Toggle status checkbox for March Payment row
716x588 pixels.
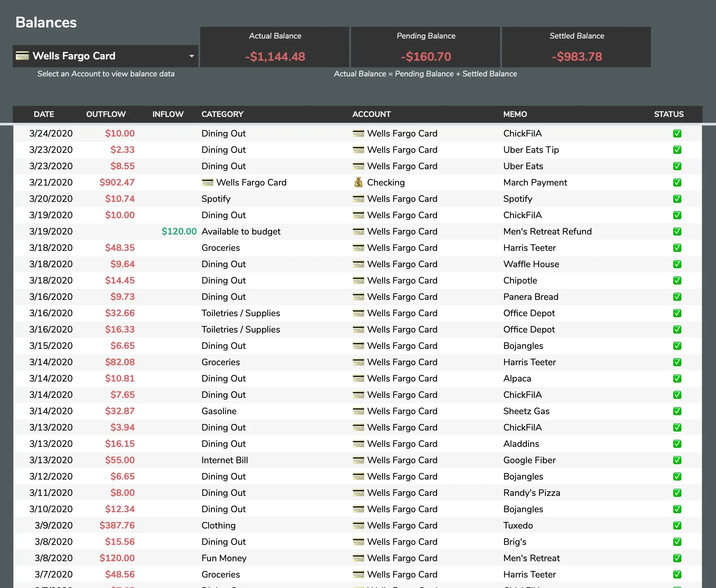coord(677,183)
